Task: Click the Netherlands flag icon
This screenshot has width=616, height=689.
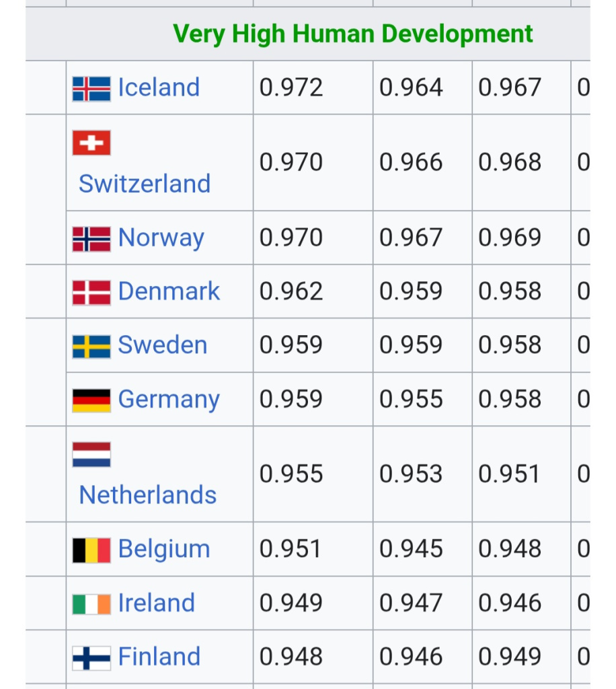Action: (91, 454)
